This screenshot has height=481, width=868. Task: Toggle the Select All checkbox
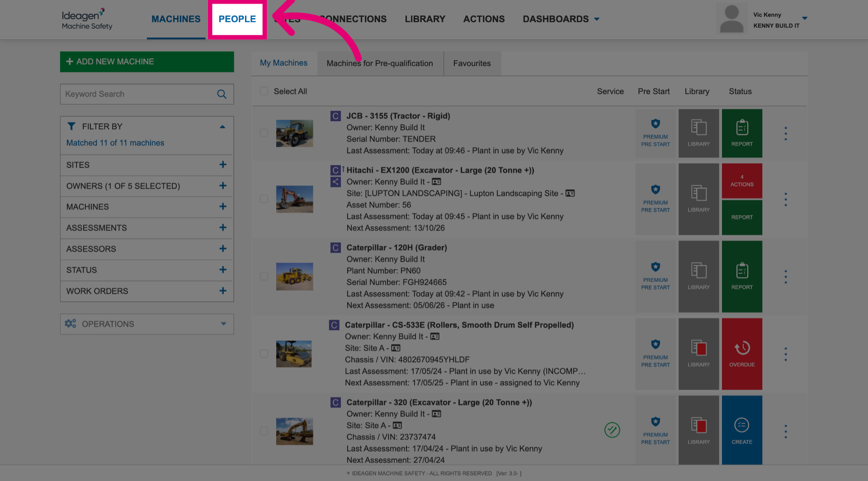tap(264, 91)
